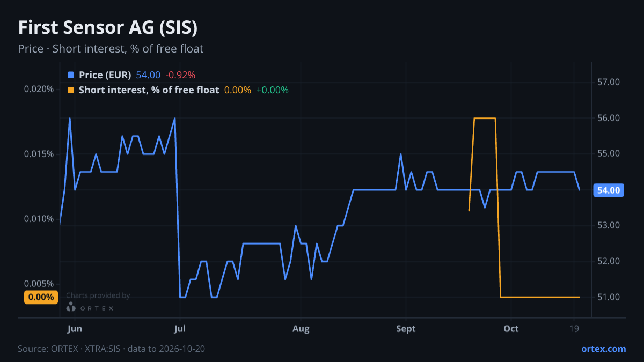Click the blue 54.00 price badge on right axis
This screenshot has width=644, height=362.
pos(608,190)
